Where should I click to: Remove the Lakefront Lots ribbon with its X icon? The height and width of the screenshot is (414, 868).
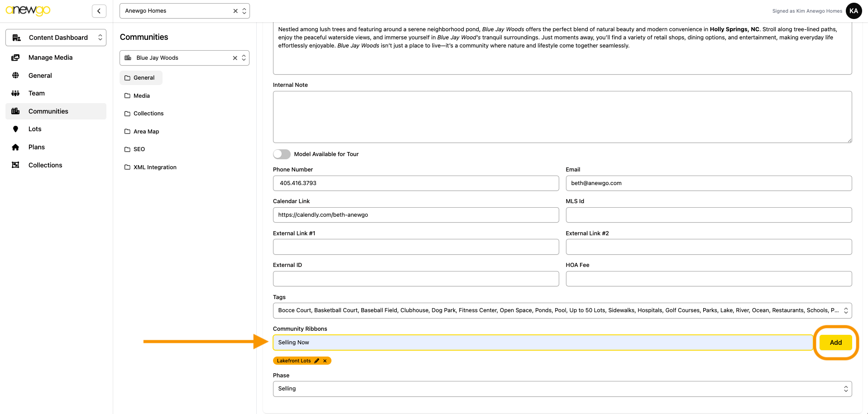[325, 361]
